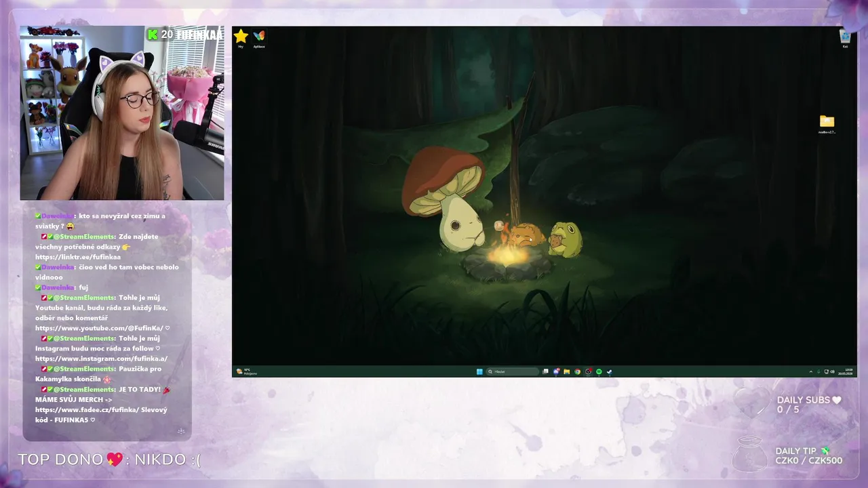This screenshot has width=868, height=488.
Task: Open the weather widget on the taskbar
Action: coord(247,371)
